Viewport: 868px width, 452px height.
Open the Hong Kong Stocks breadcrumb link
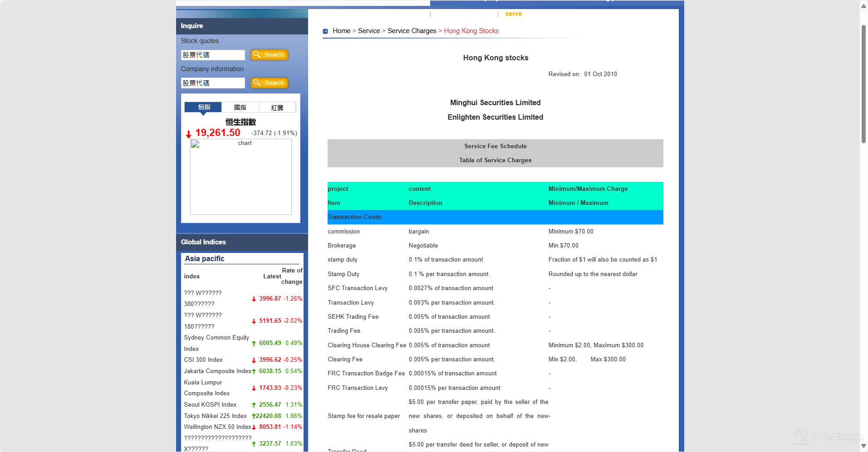pos(471,31)
